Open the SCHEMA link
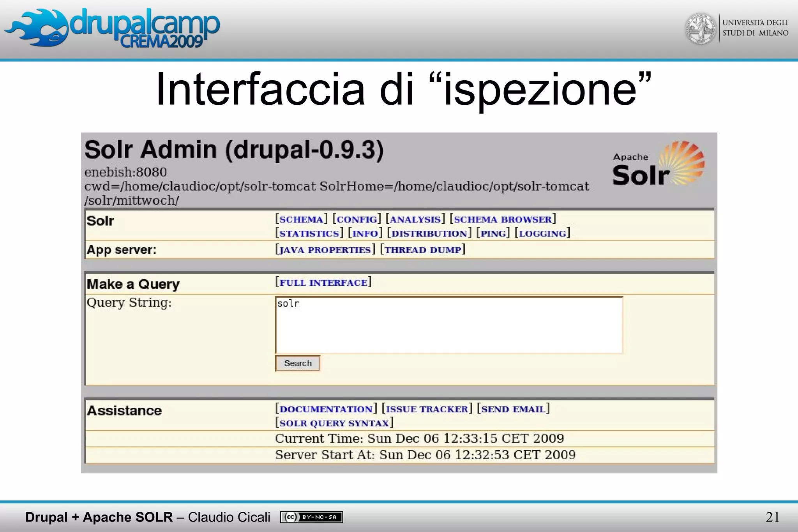Image resolution: width=798 pixels, height=532 pixels. 302,219
